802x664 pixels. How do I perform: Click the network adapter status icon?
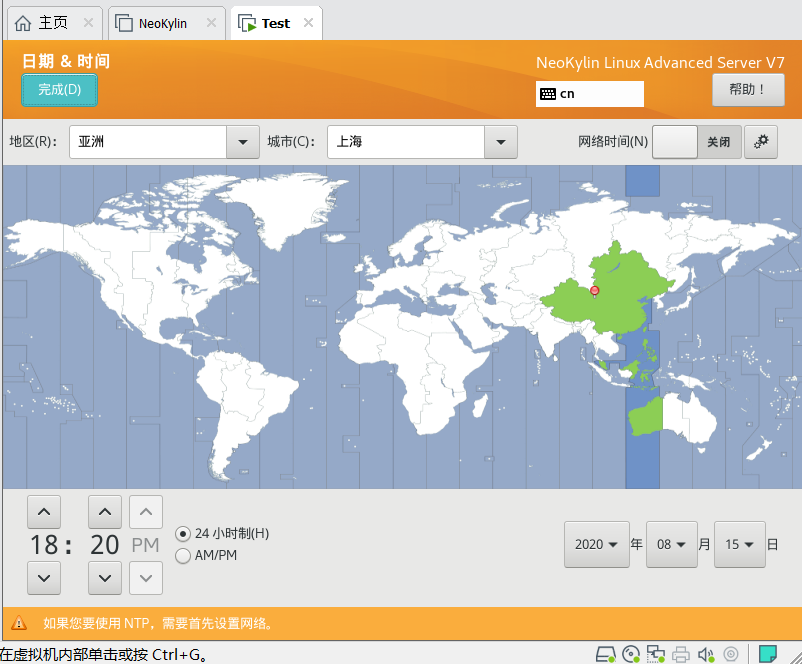pyautogui.click(x=656, y=654)
